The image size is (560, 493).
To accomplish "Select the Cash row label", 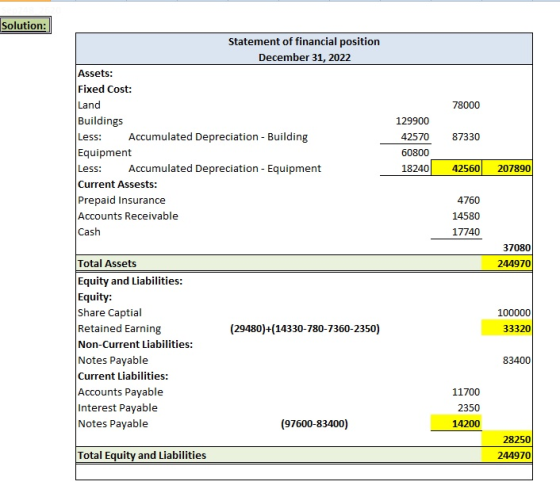I will coord(89,232).
